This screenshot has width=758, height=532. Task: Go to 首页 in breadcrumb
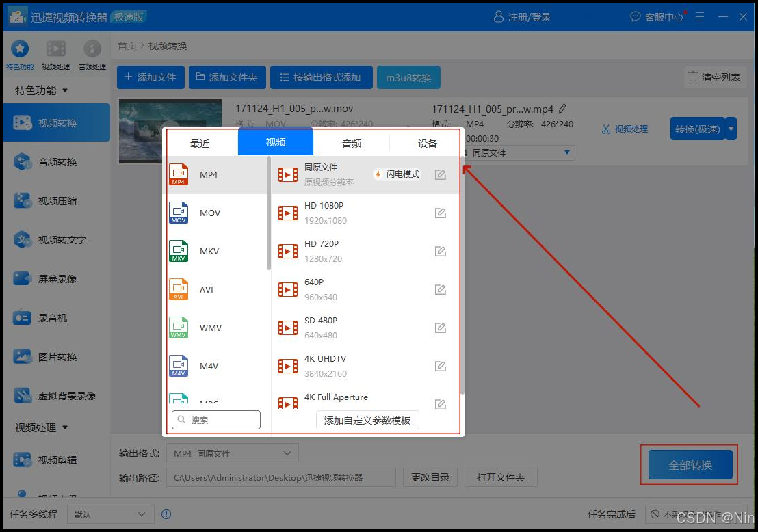point(127,46)
